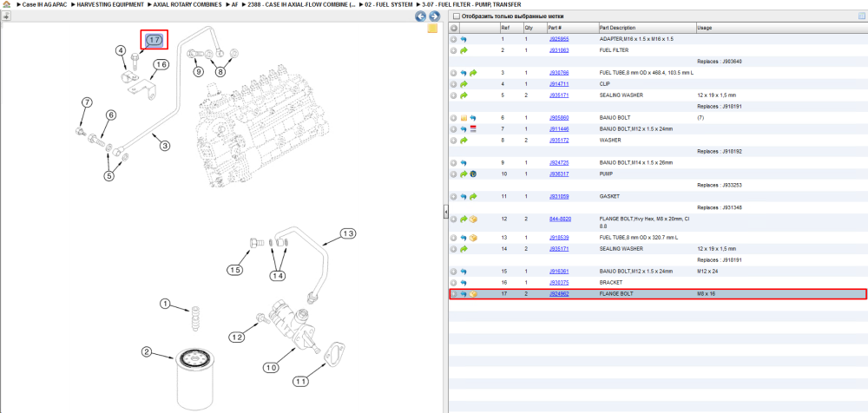Image resolution: width=868 pixels, height=413 pixels.
Task: Open part number link J938375
Action: (558, 282)
